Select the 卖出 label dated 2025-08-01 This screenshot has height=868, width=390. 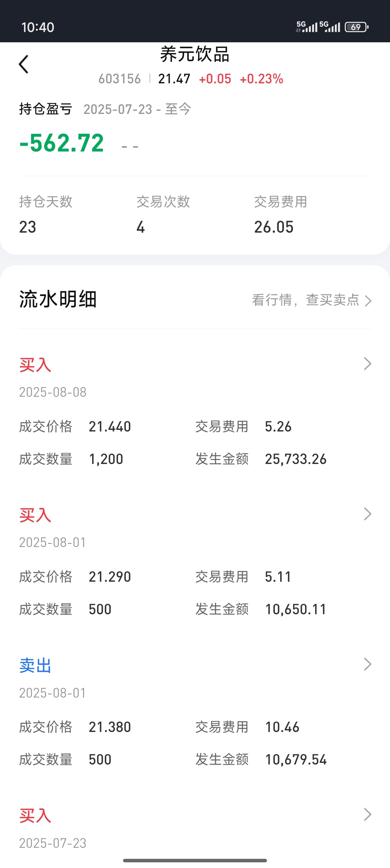(x=35, y=665)
